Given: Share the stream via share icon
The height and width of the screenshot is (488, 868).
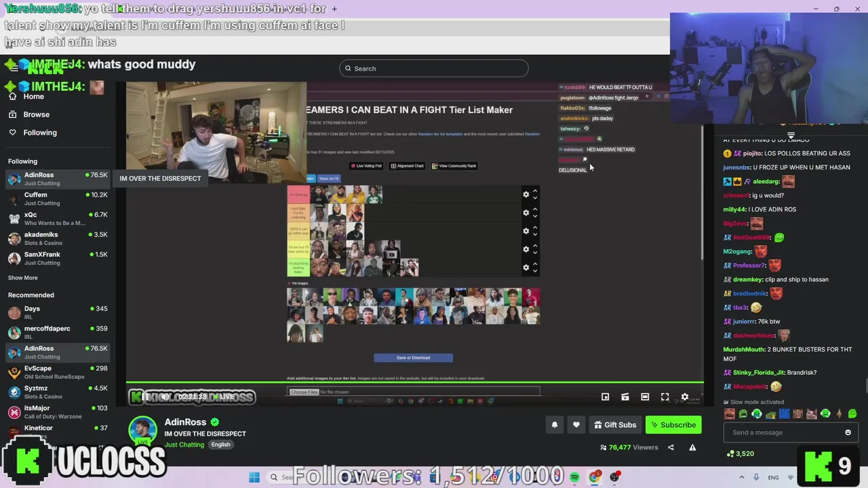Looking at the screenshot, I should [671, 447].
